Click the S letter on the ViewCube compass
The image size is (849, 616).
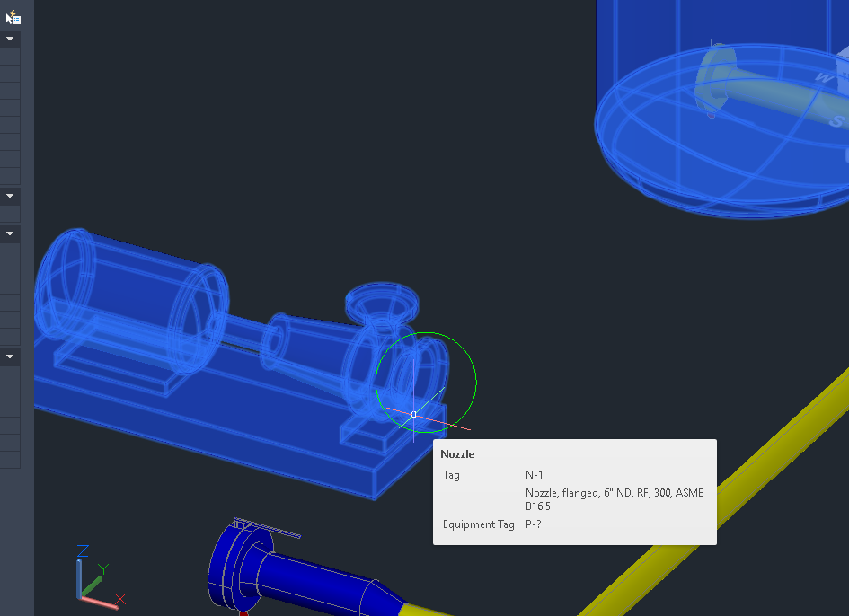point(836,120)
